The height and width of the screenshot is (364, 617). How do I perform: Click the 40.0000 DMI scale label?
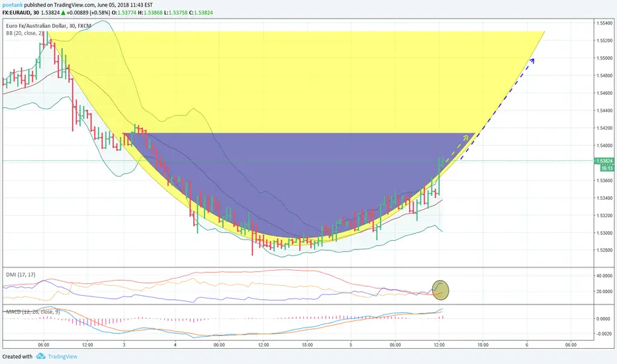tap(604, 276)
